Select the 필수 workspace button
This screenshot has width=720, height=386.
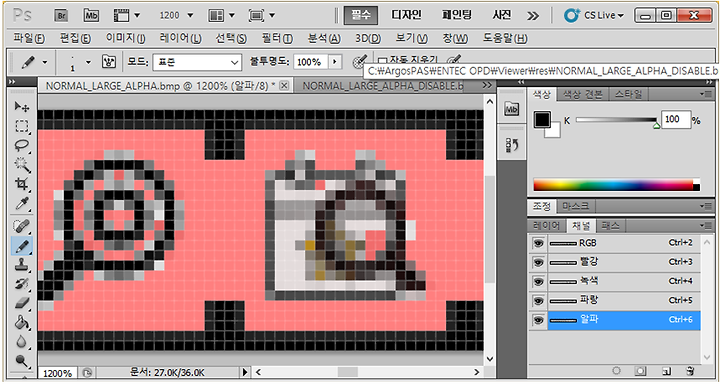point(361,15)
